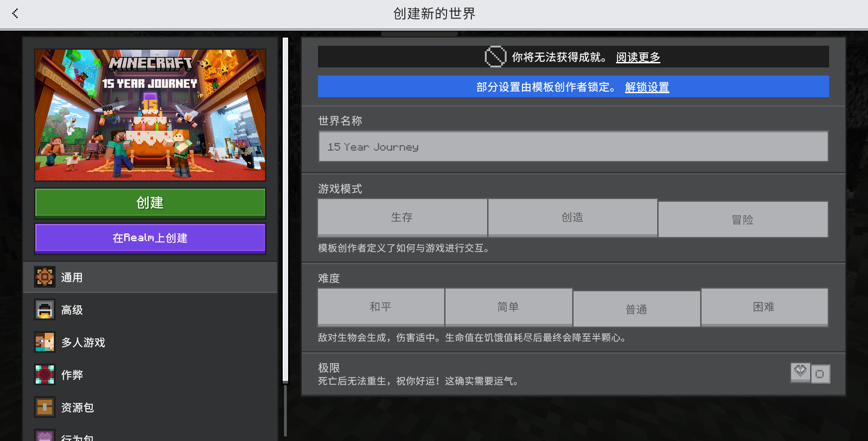
Task: Open the 资源包 section
Action: click(150, 407)
